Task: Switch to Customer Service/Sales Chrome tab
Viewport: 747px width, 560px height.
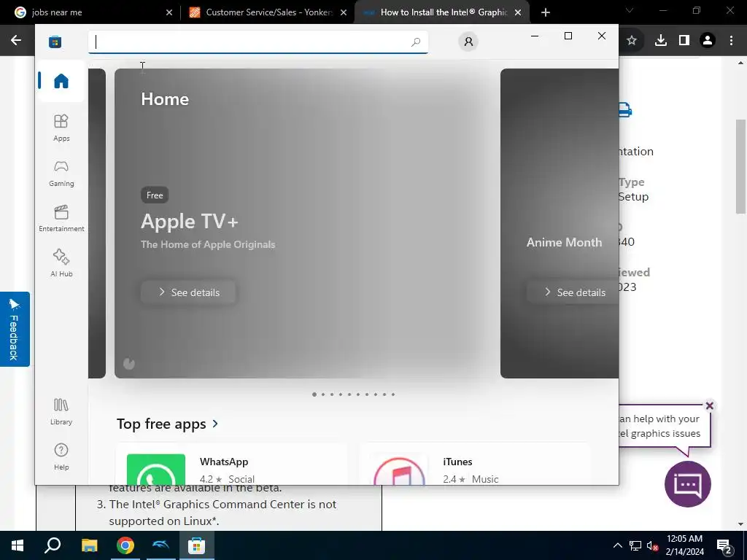Action: pyautogui.click(x=267, y=12)
